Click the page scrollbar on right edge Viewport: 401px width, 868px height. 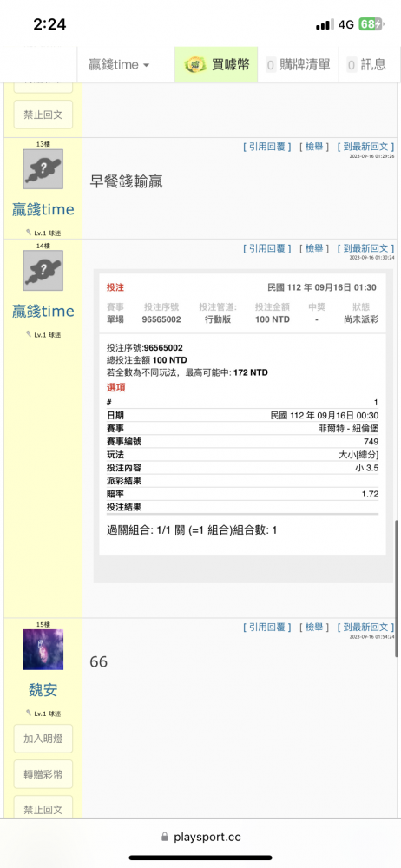(397, 588)
